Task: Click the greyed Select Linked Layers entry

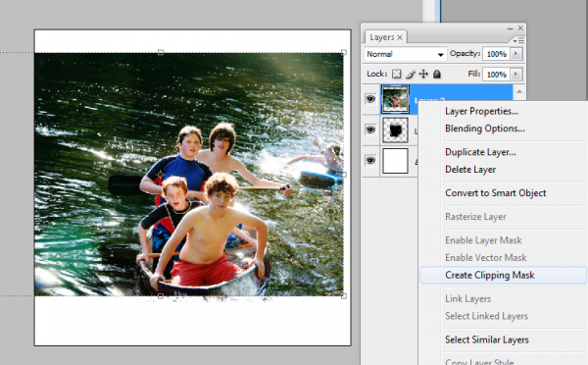Action: coord(486,316)
